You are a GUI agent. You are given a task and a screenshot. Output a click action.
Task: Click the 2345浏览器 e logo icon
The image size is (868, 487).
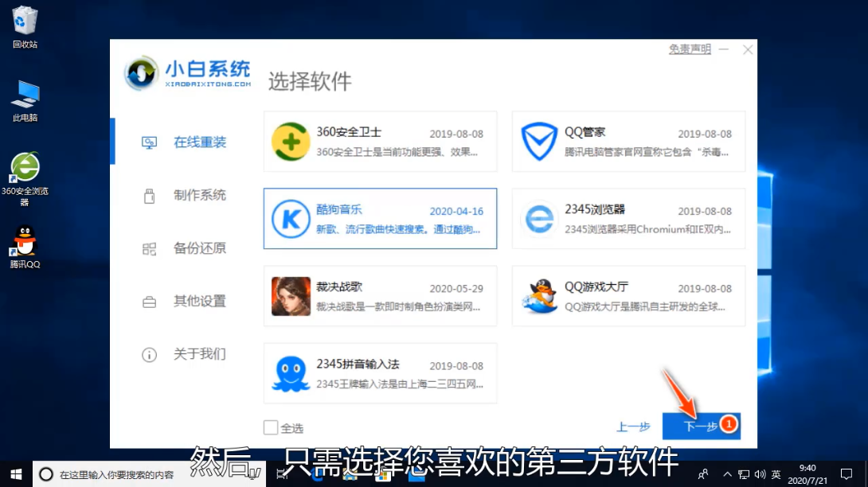(539, 219)
